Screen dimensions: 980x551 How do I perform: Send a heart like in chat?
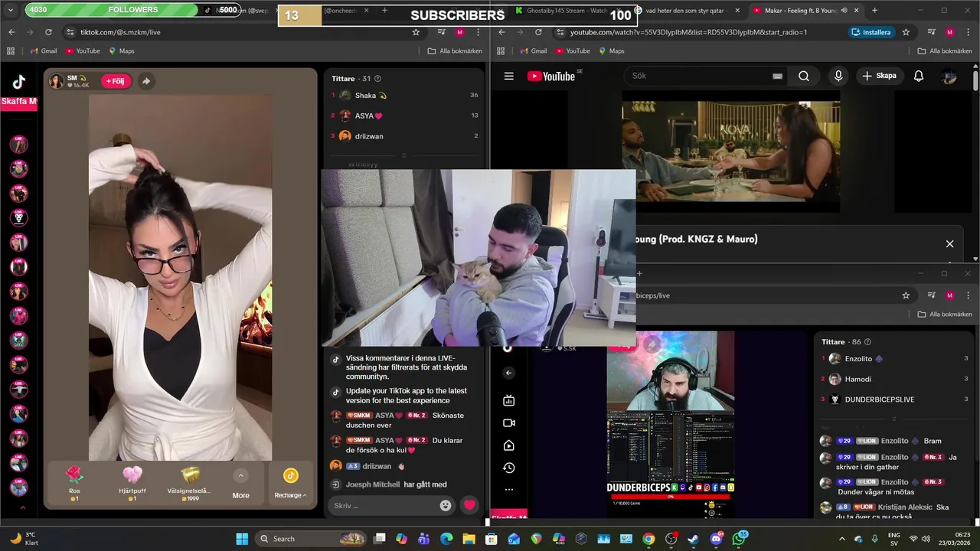pyautogui.click(x=469, y=505)
